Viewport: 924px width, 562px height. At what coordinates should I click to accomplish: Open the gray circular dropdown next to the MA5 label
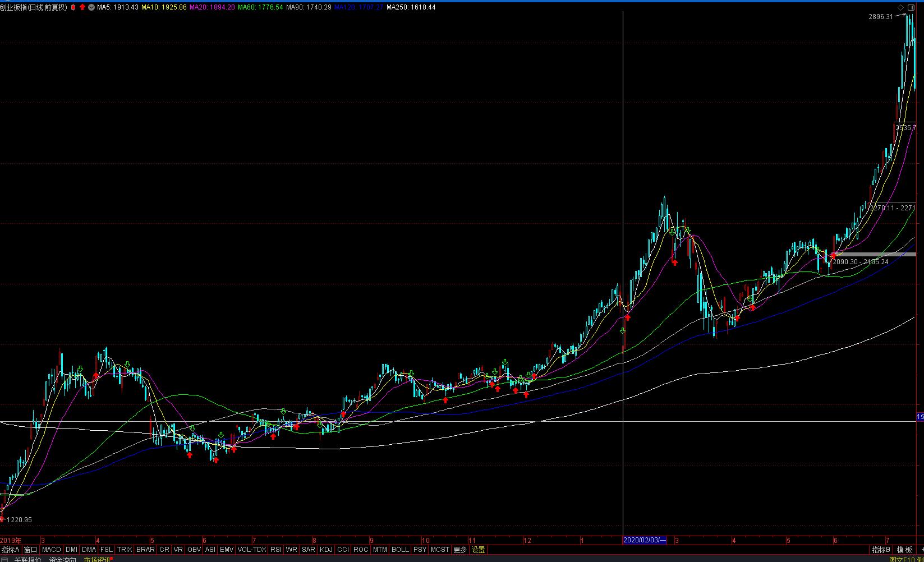[x=91, y=7]
